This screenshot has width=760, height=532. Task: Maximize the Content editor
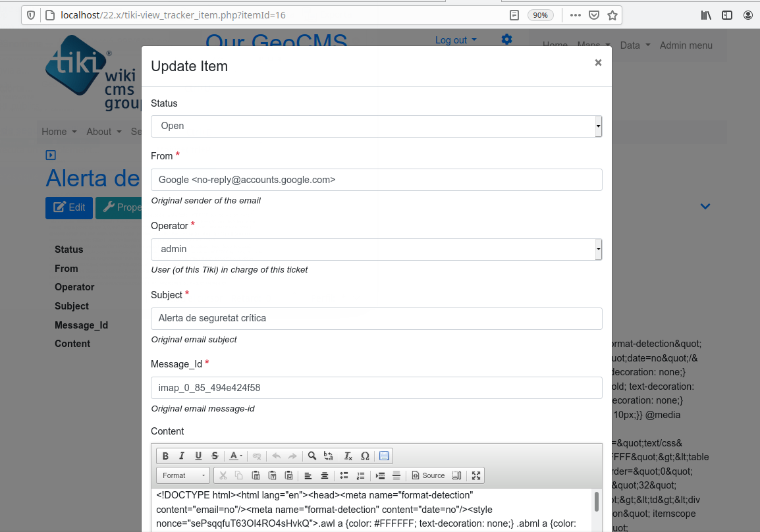point(476,476)
